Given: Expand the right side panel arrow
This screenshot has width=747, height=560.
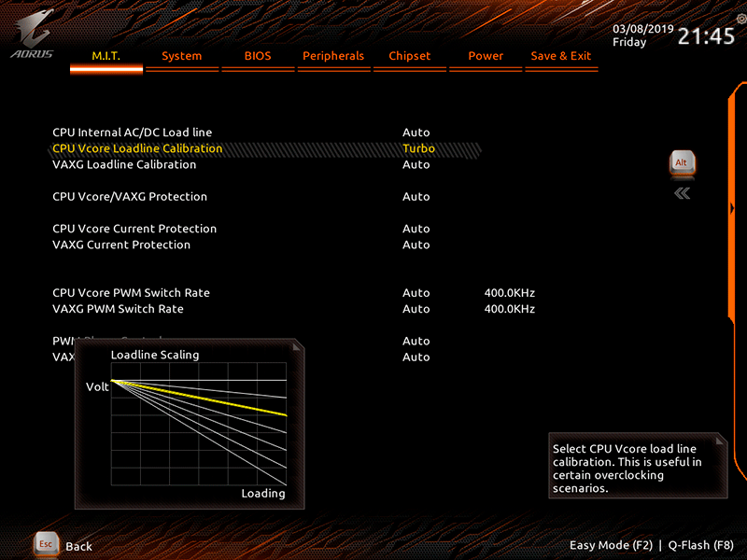Looking at the screenshot, I should click(x=732, y=208).
